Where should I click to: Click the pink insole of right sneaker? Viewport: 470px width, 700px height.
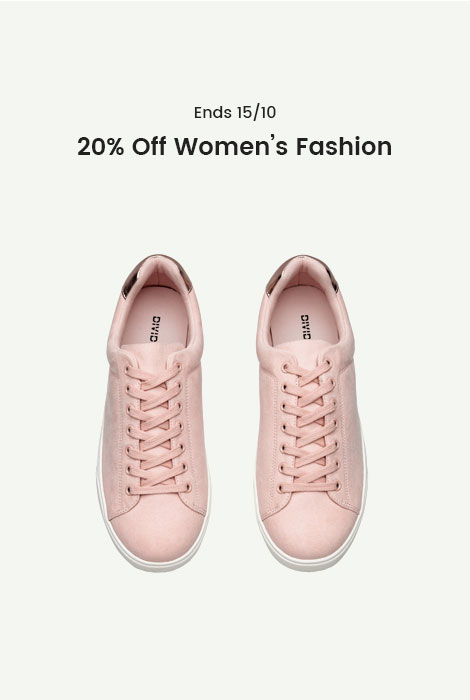pos(305,314)
